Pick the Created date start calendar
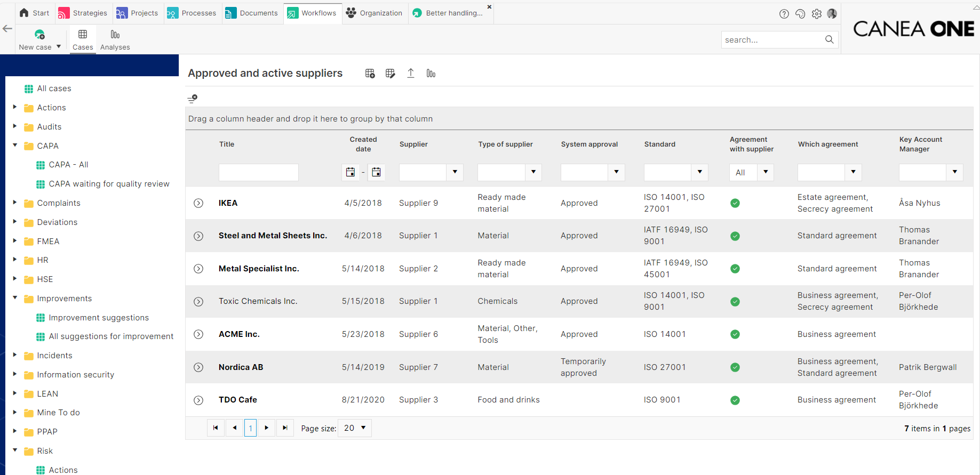This screenshot has height=475, width=980. pyautogui.click(x=350, y=172)
